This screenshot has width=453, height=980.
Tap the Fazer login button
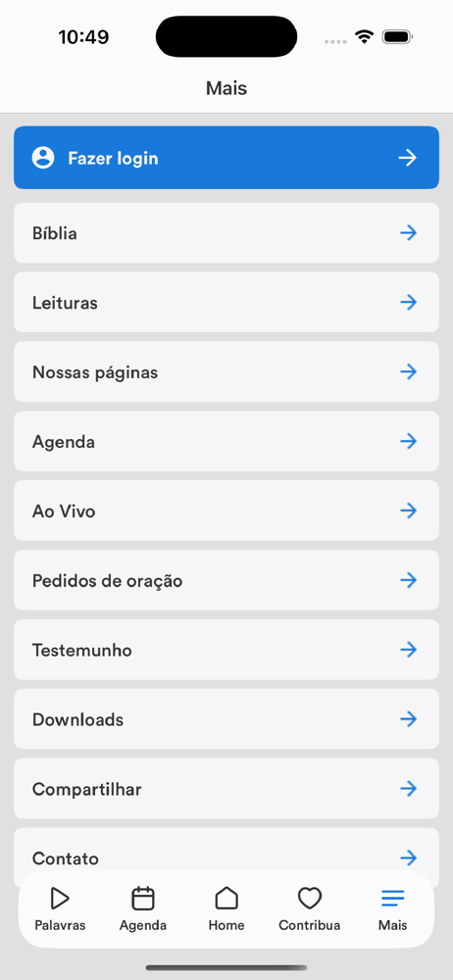tap(226, 158)
